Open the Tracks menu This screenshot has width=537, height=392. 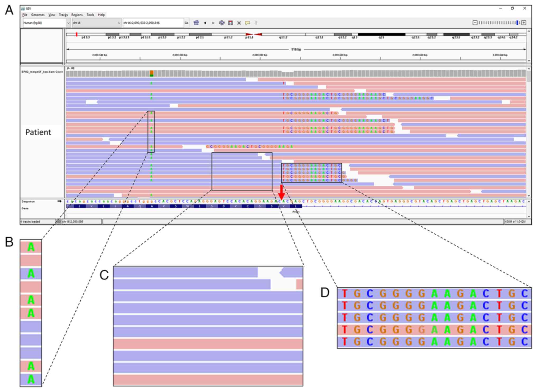[x=63, y=15]
